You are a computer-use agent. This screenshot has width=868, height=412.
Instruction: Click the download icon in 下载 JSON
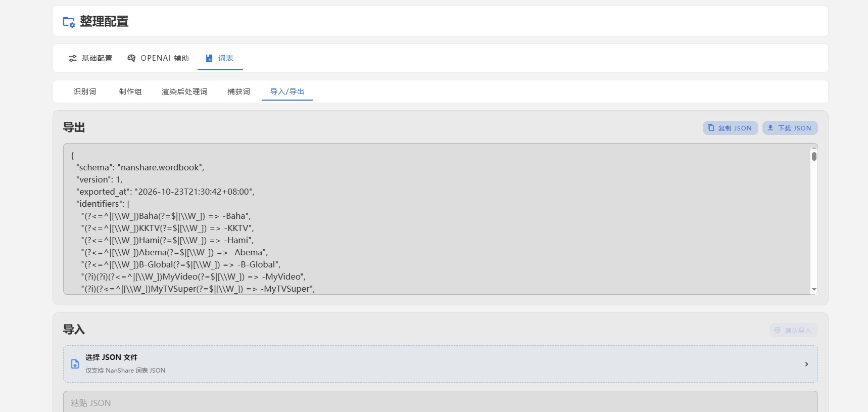770,128
